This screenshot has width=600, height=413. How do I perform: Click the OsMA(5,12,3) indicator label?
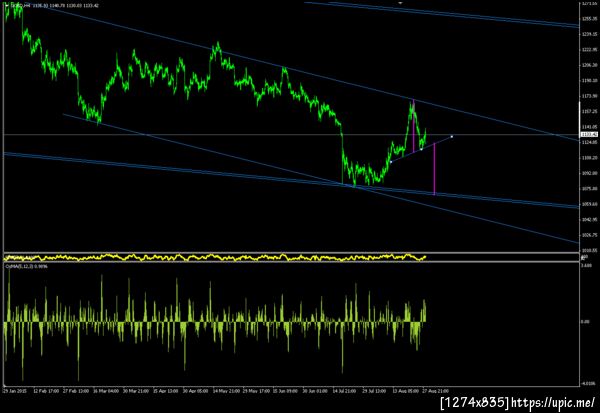point(26,266)
